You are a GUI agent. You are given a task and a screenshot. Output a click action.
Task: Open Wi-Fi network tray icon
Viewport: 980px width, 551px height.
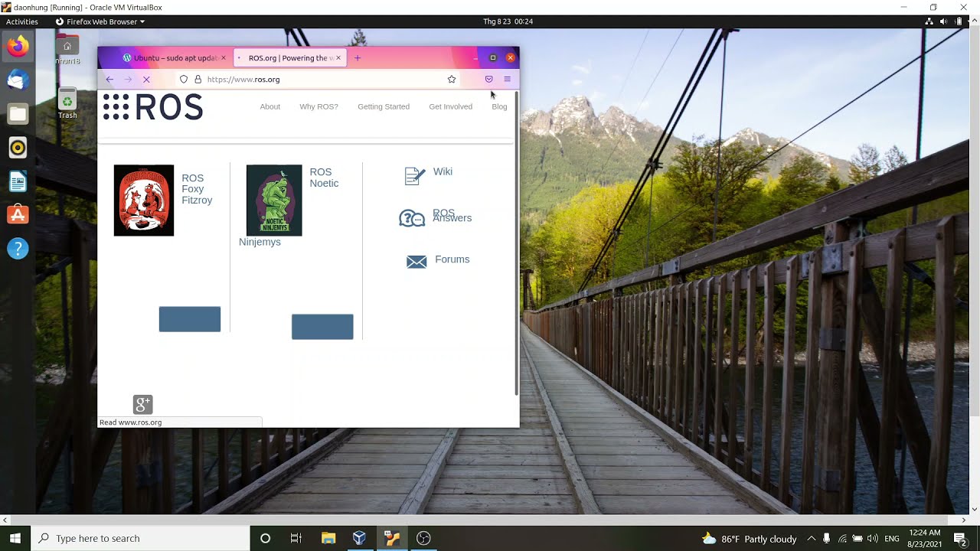[842, 538]
